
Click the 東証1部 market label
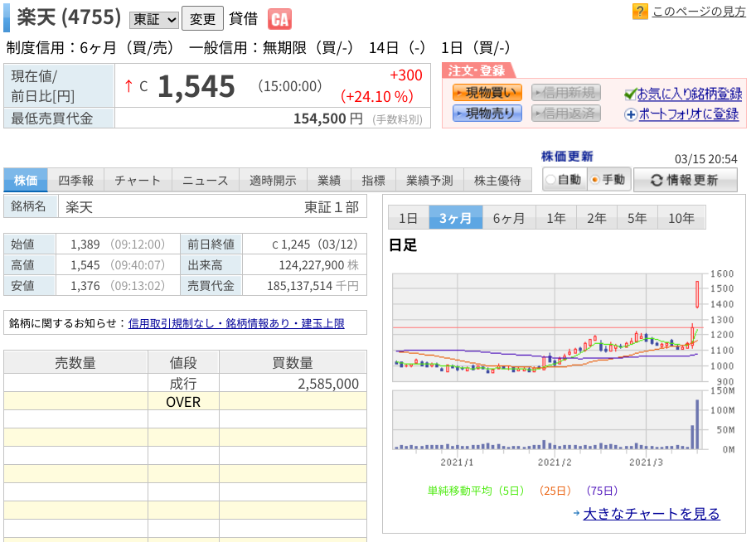point(332,207)
